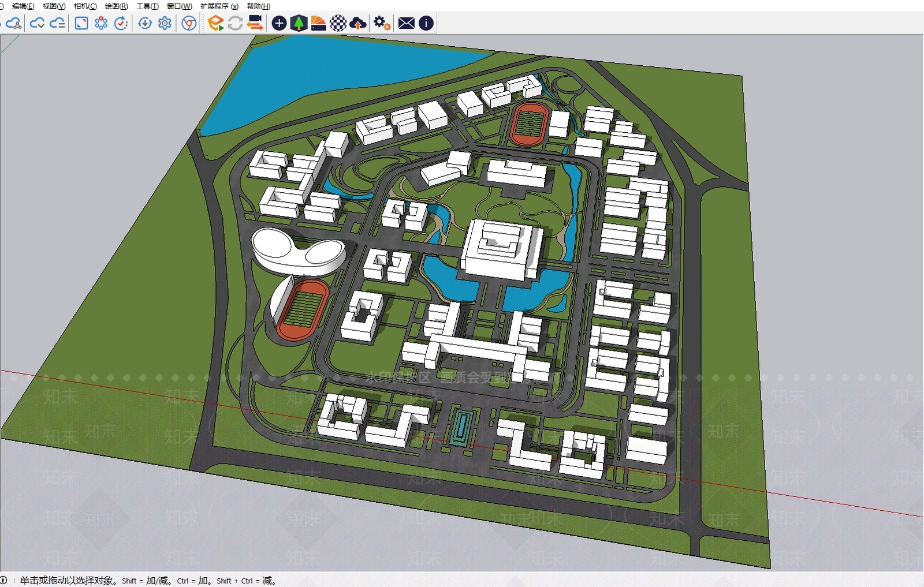Click the orange material fan swatch icon
This screenshot has height=587, width=924.
[318, 23]
